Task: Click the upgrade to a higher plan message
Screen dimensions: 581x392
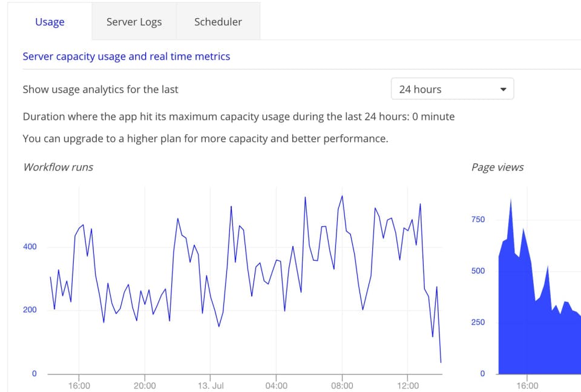Action: [x=205, y=139]
